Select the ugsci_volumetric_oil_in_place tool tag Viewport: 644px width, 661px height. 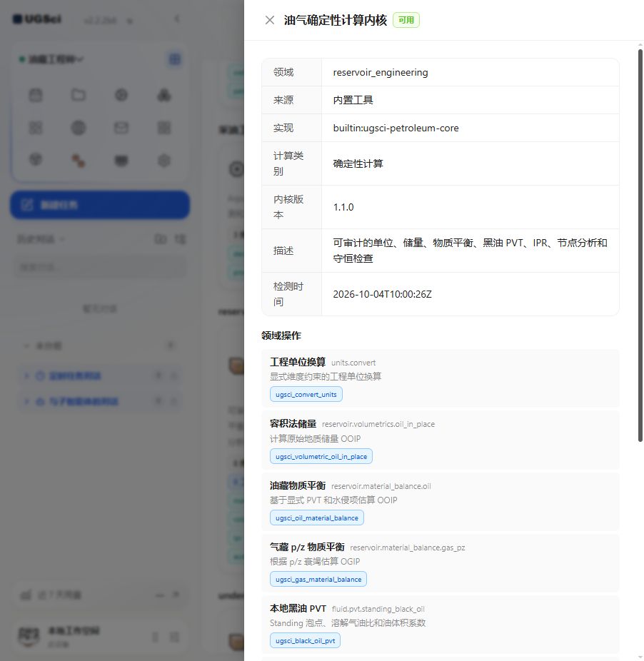click(x=321, y=457)
